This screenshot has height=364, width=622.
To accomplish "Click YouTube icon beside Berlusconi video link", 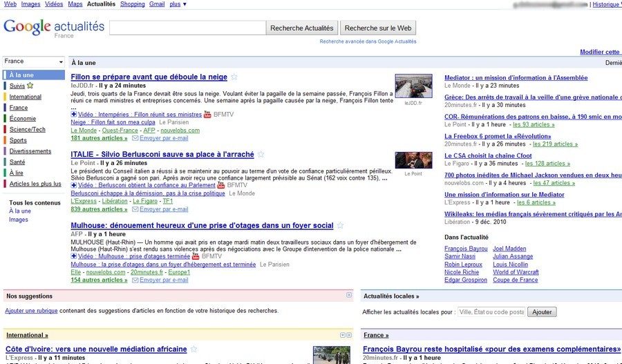I will tap(221, 185).
